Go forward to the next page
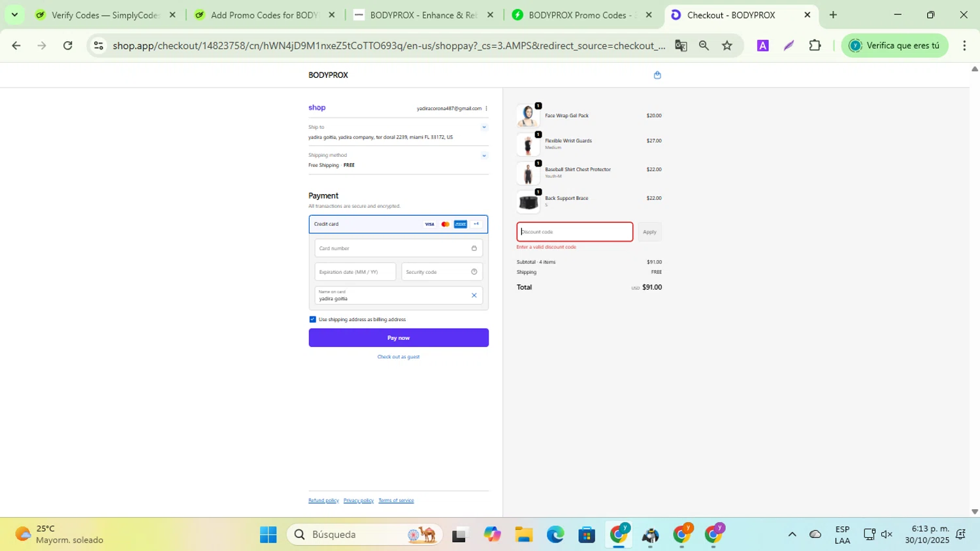Viewport: 980px width, 551px height. tap(42, 46)
